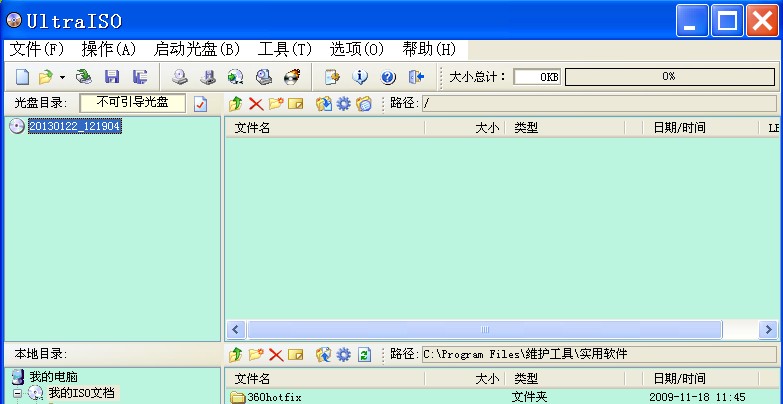Create new folder in disc image toolbar
The width and height of the screenshot is (783, 404).
click(276, 104)
